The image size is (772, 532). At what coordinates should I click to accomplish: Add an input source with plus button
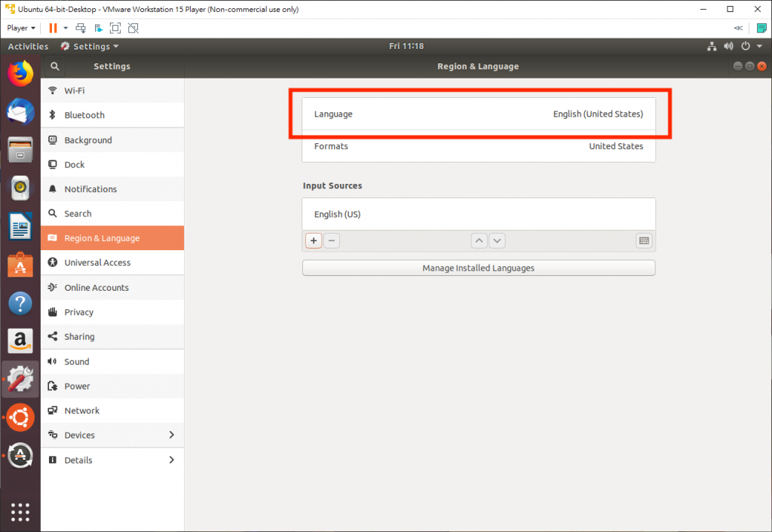(x=314, y=240)
